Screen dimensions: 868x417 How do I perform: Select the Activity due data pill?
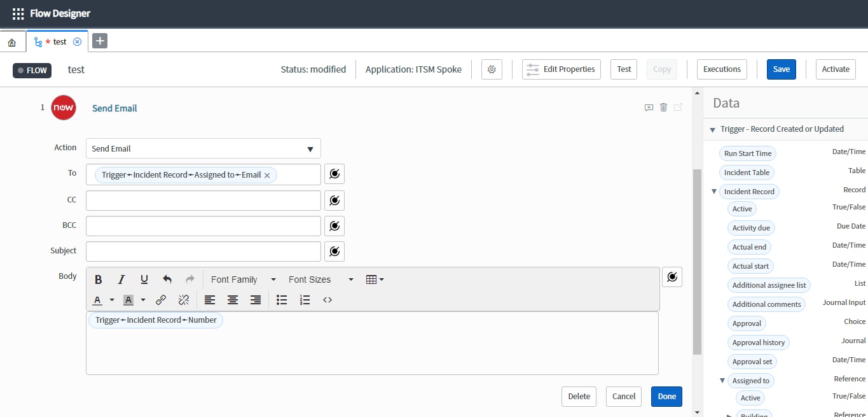pyautogui.click(x=751, y=228)
